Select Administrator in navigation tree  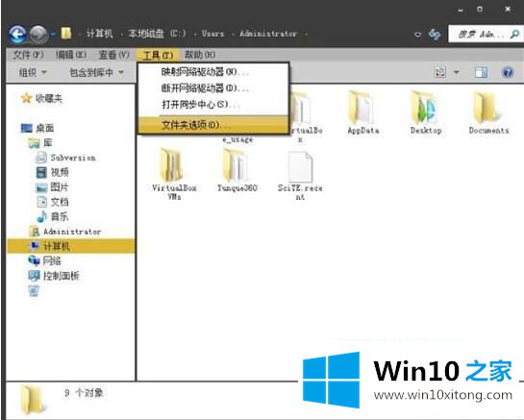[72, 232]
